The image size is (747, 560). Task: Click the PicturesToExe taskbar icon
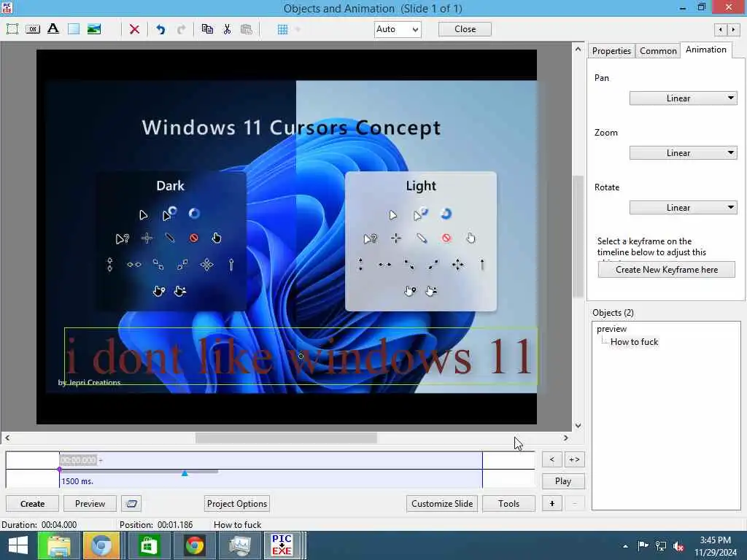[282, 545]
